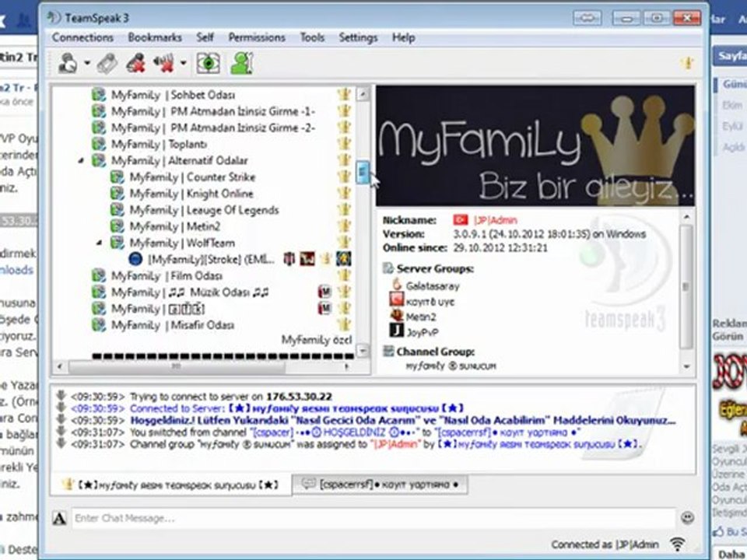Screen dimensions: 747x560
Task: Click the channel tree scroll up arrow
Action: 363,94
